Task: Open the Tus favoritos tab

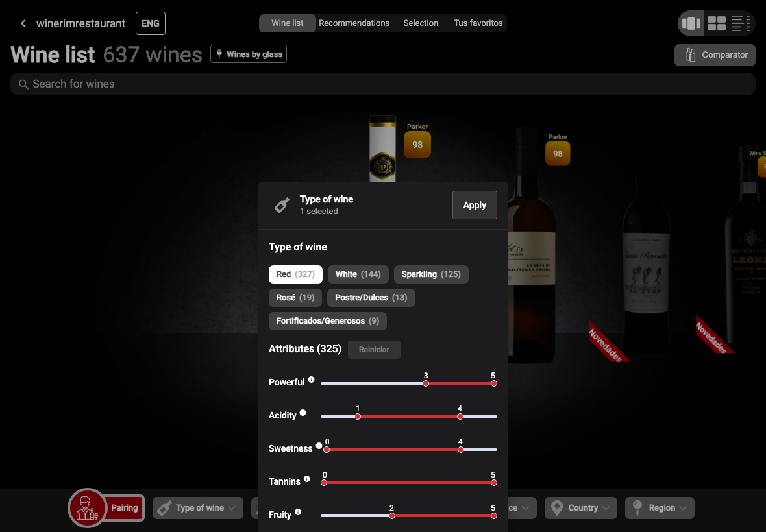Action: [x=478, y=23]
